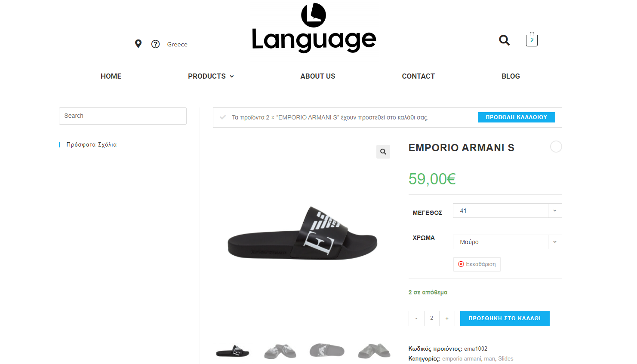Viewport: 637px width, 364px height.
Task: Open the CONTACT menu item
Action: (x=419, y=76)
